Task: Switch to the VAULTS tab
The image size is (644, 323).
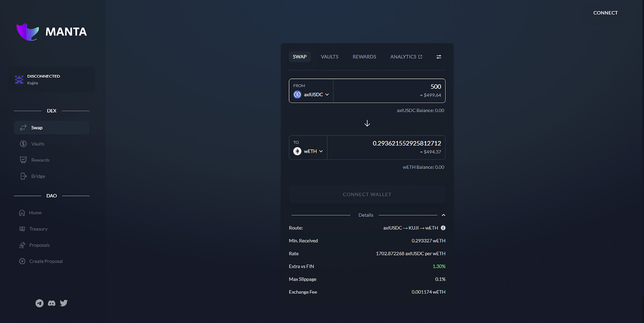Action: click(x=330, y=57)
